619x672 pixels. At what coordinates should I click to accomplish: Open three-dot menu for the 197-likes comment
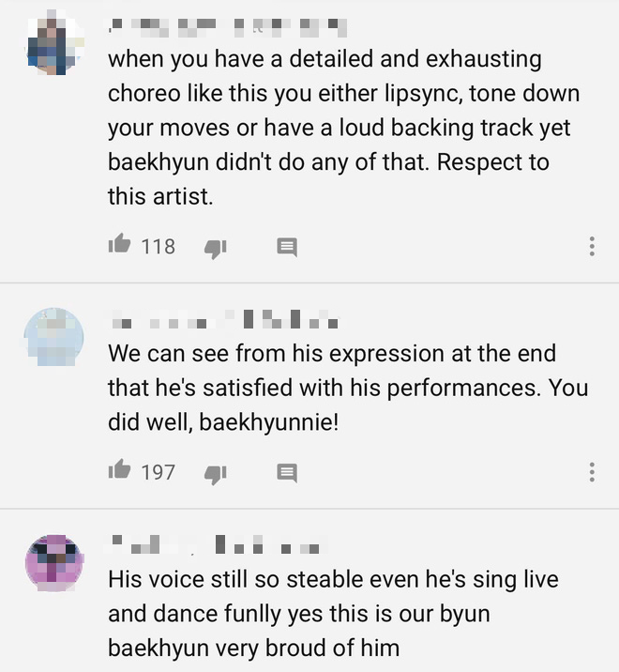click(592, 472)
